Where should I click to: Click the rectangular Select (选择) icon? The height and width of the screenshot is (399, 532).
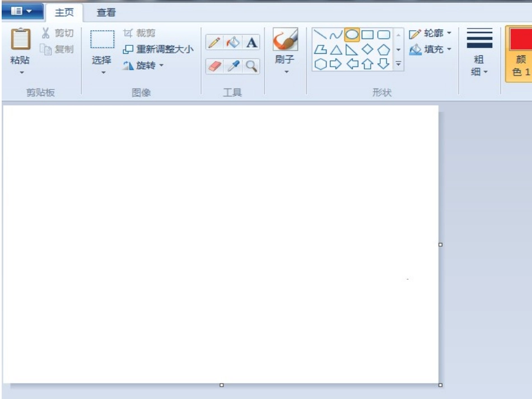pyautogui.click(x=102, y=39)
